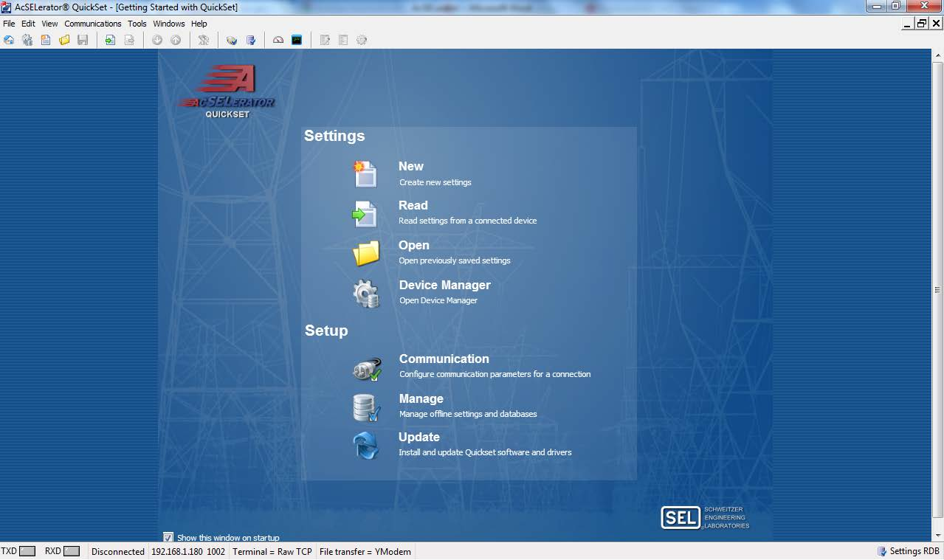944x560 pixels.
Task: Click the meter gauge toolbar icon
Action: click(278, 40)
